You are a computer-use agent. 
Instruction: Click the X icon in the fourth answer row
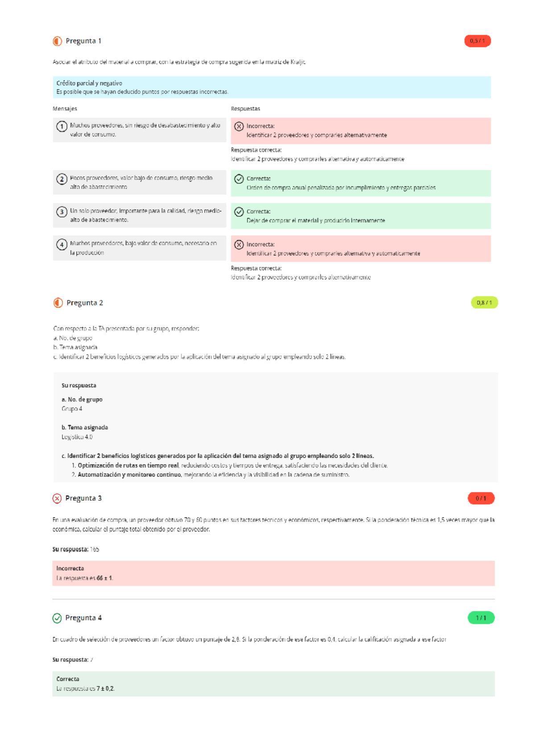pos(239,245)
